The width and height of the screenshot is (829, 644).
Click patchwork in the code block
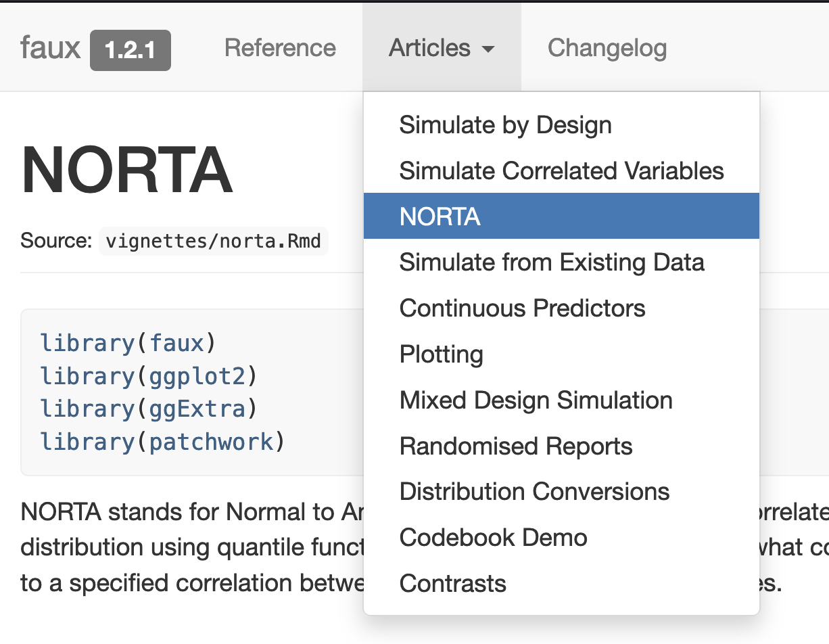click(211, 442)
